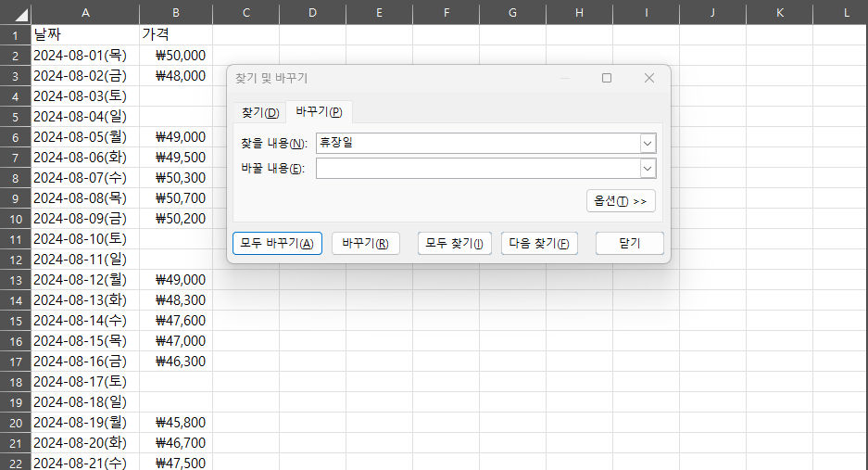868x470 pixels.
Task: Select cell 2024-08-14(수)
Action: [85, 321]
